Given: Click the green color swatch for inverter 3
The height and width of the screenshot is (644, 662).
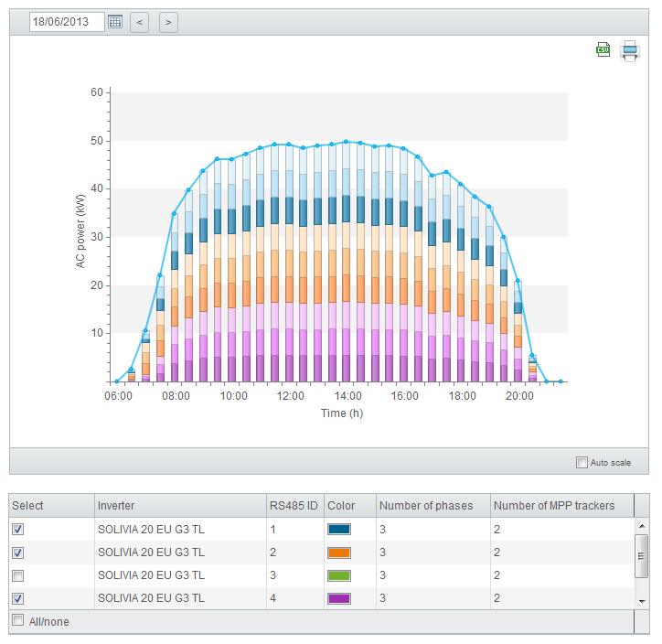Looking at the screenshot, I should pos(339,575).
